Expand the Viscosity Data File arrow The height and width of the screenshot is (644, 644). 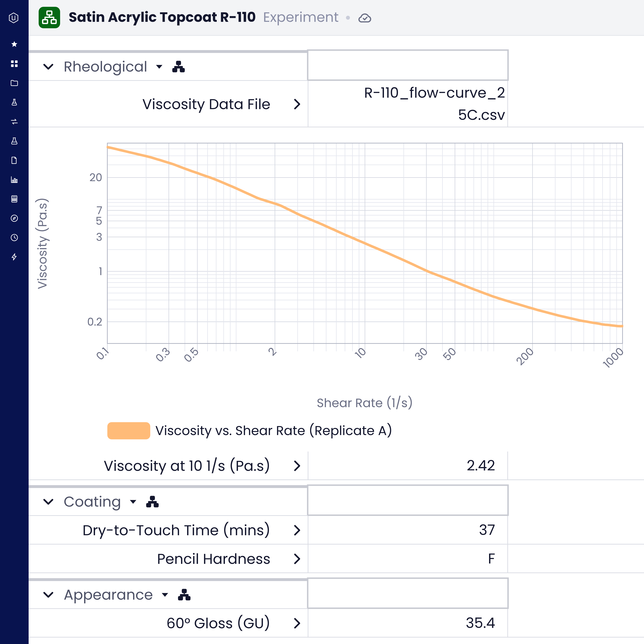pos(297,104)
